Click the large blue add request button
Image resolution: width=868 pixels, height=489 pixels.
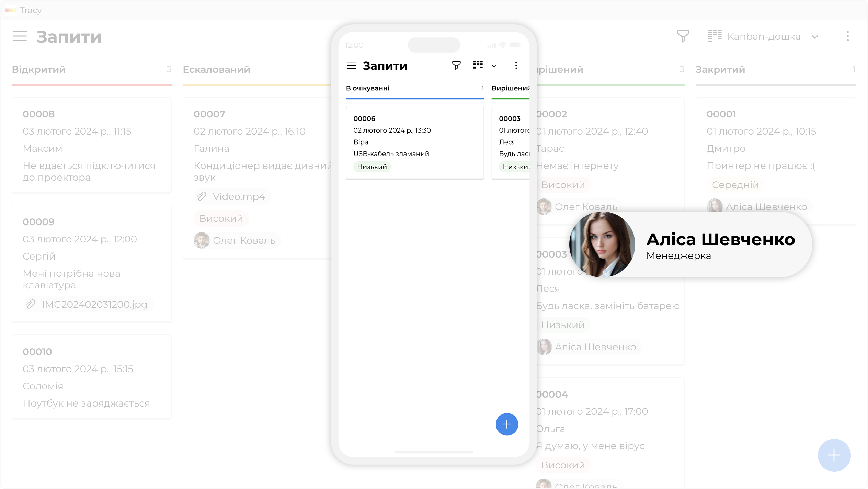(834, 455)
